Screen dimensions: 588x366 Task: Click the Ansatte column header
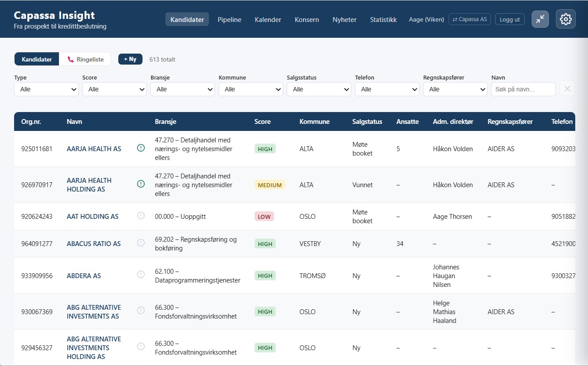pos(408,122)
